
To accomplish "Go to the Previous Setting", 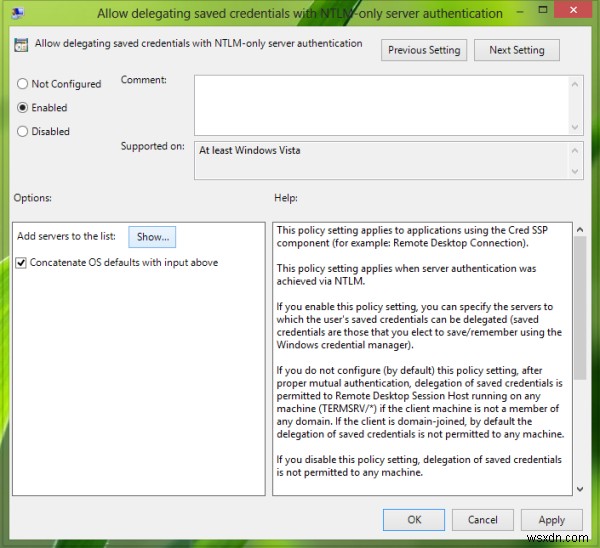I will pyautogui.click(x=424, y=50).
